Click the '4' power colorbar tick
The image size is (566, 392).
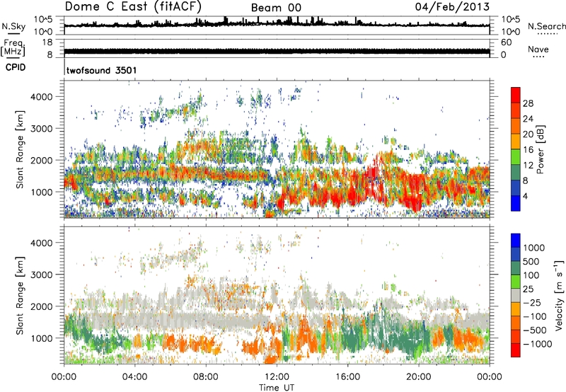[x=525, y=196]
